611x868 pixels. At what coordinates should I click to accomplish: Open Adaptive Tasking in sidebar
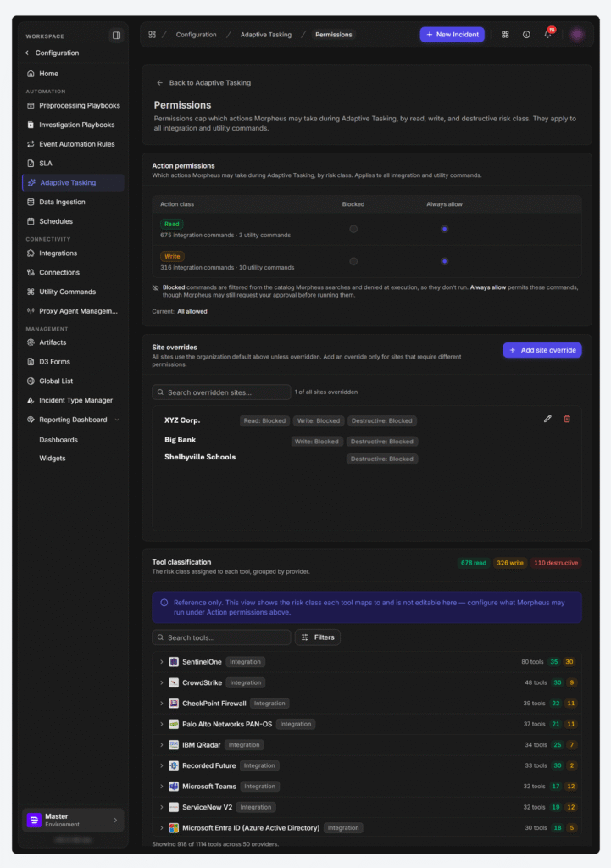[73, 183]
